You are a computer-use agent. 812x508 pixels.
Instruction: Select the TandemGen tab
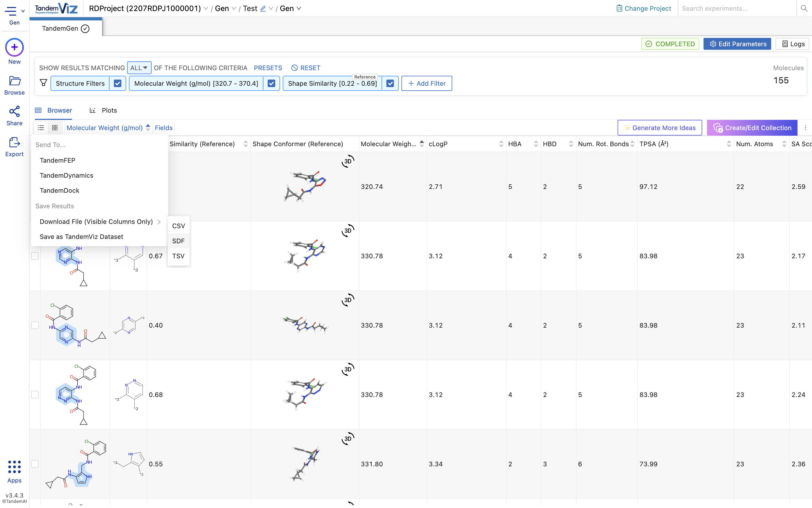point(66,28)
